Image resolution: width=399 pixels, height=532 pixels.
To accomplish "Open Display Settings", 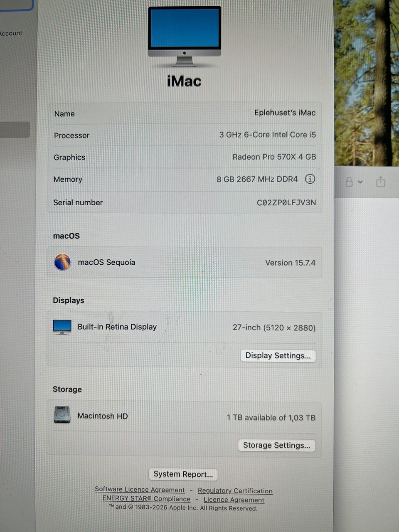I will click(x=278, y=356).
